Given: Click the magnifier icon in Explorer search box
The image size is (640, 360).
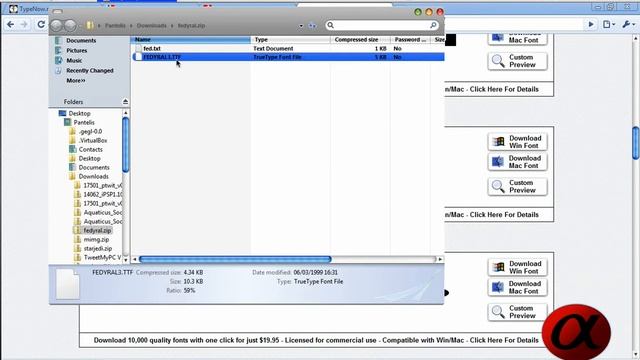Looking at the screenshot, I should [x=433, y=25].
